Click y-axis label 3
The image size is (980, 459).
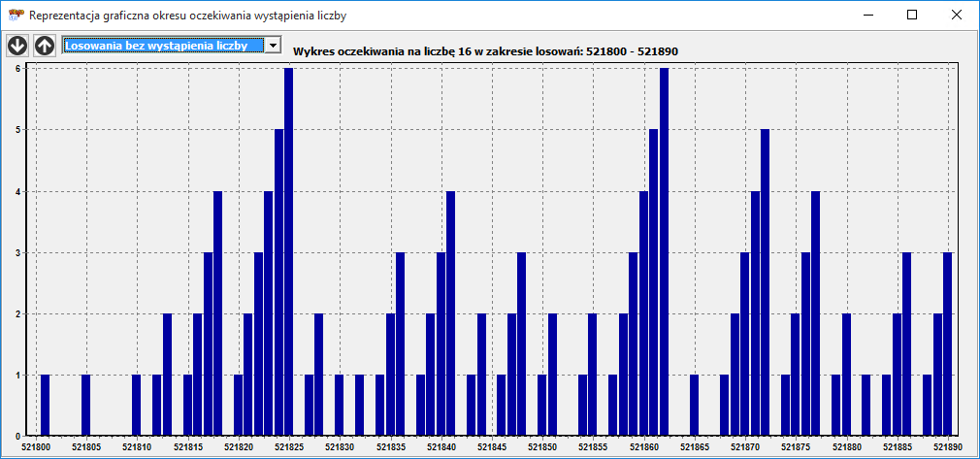18,252
